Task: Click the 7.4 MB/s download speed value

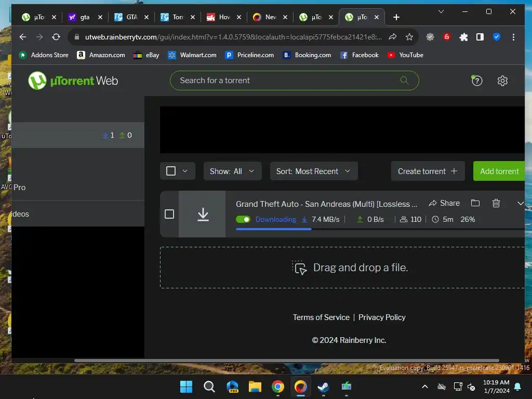Action: (x=325, y=220)
